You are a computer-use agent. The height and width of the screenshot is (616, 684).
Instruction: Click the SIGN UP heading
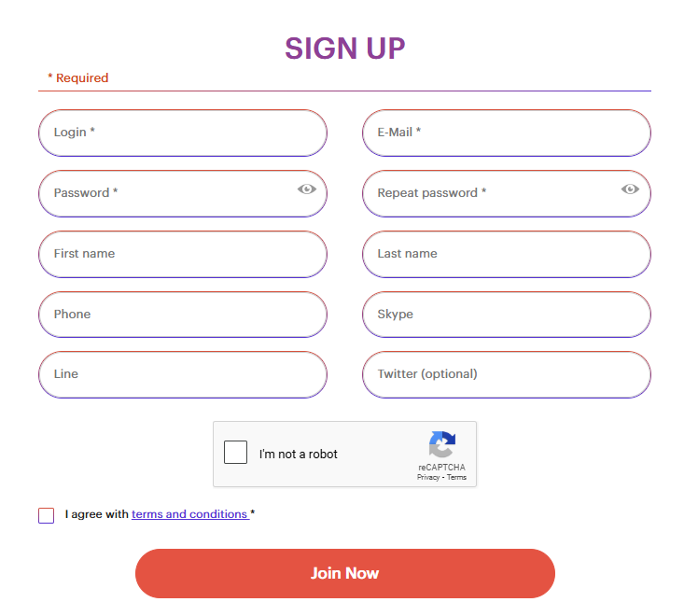[x=345, y=48]
